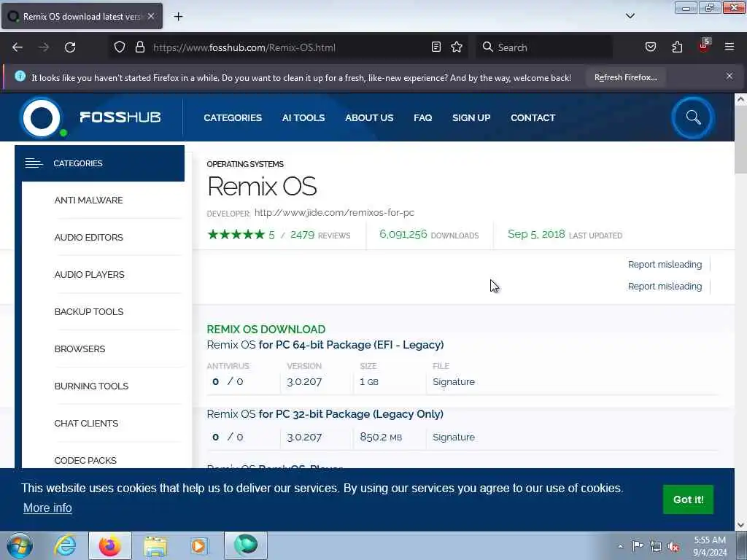Click the padlock site security icon
747x560 pixels.
[139, 47]
